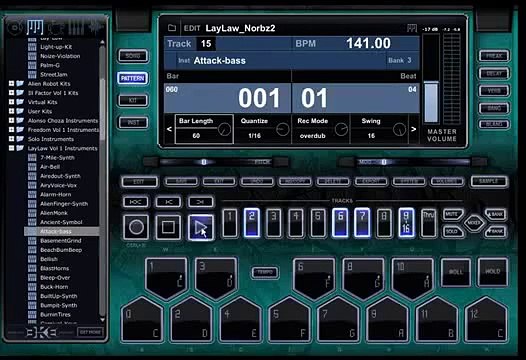Click the step-back transport button
This screenshot has height=360, width=526.
click(x=168, y=202)
